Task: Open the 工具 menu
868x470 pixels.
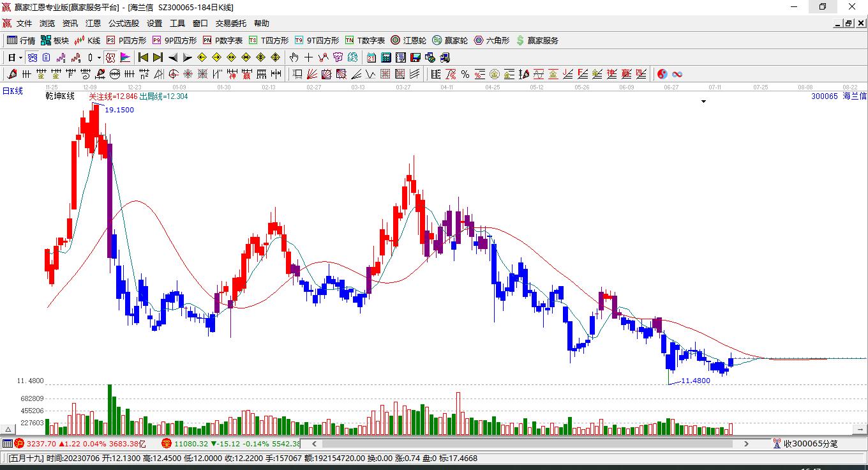Action: coord(177,23)
